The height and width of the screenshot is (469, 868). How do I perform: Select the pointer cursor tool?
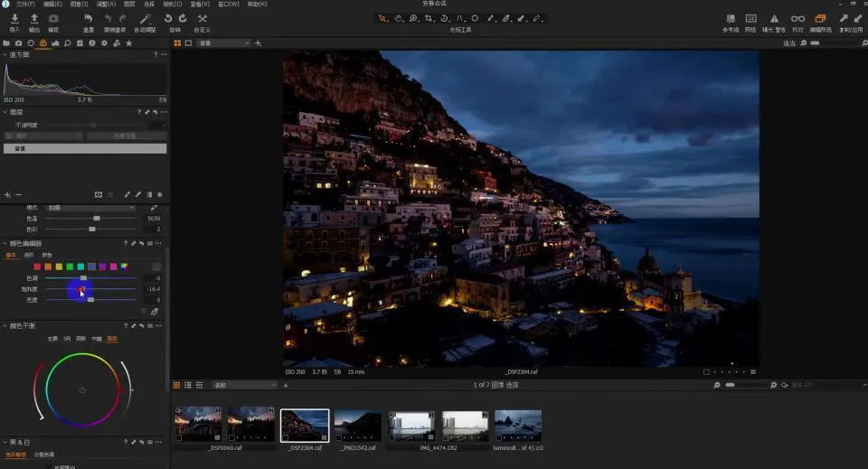coord(382,19)
